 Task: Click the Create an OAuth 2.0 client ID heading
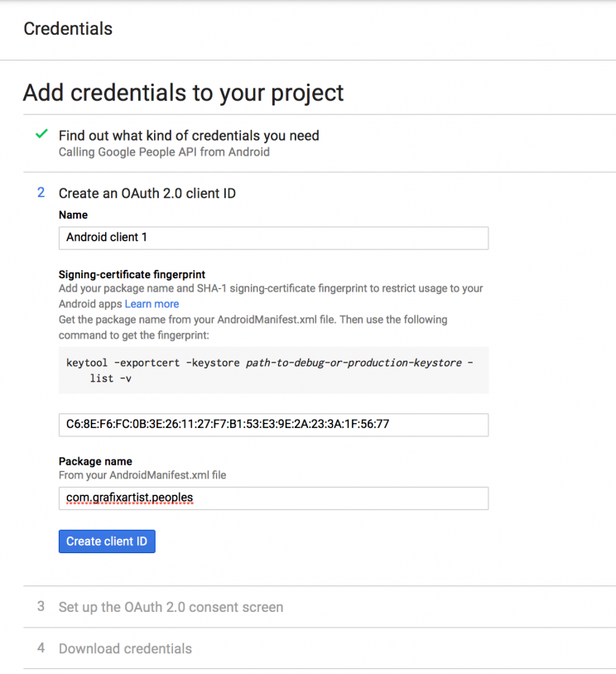click(147, 194)
